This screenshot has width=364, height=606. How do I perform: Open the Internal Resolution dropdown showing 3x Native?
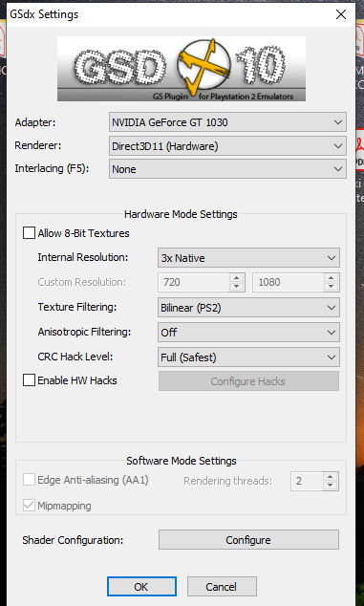[248, 258]
